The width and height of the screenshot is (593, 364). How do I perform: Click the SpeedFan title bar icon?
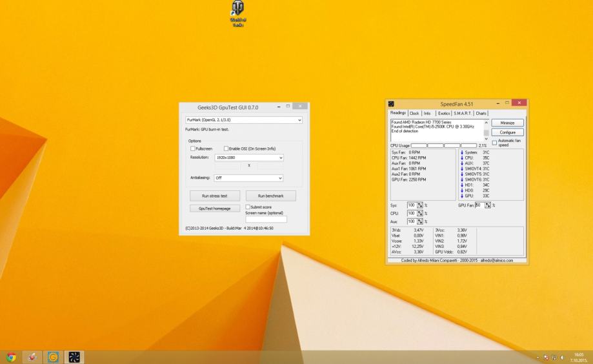coord(391,104)
